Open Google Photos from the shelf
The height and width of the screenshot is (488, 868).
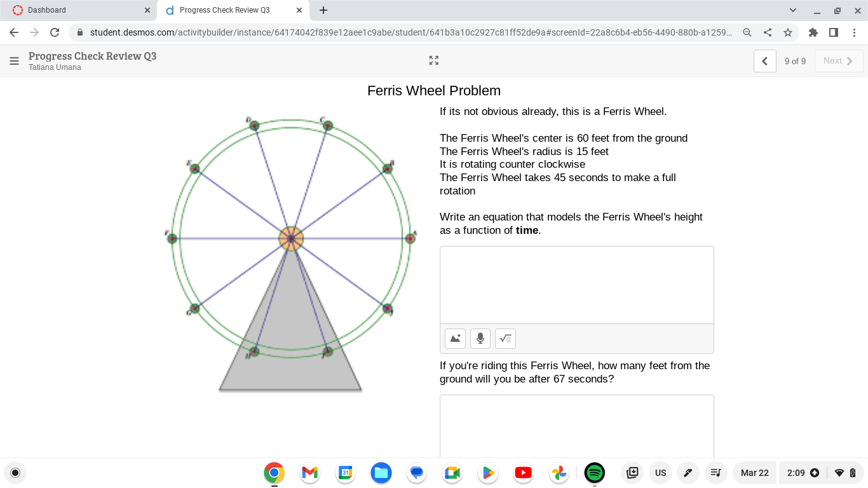click(559, 473)
